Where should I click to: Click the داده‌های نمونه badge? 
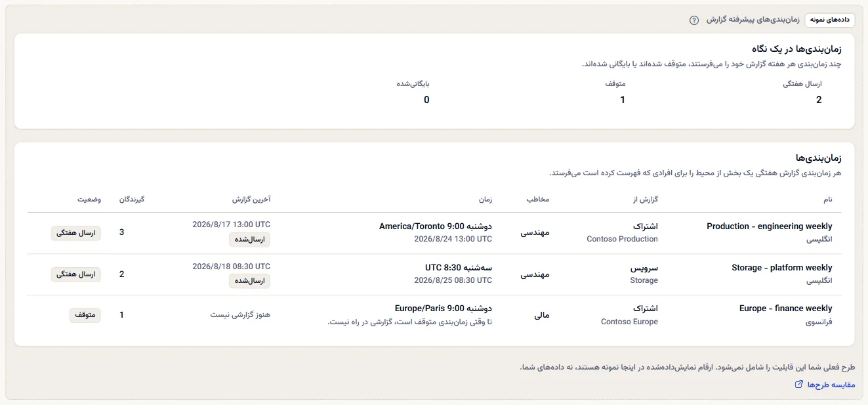pyautogui.click(x=830, y=20)
